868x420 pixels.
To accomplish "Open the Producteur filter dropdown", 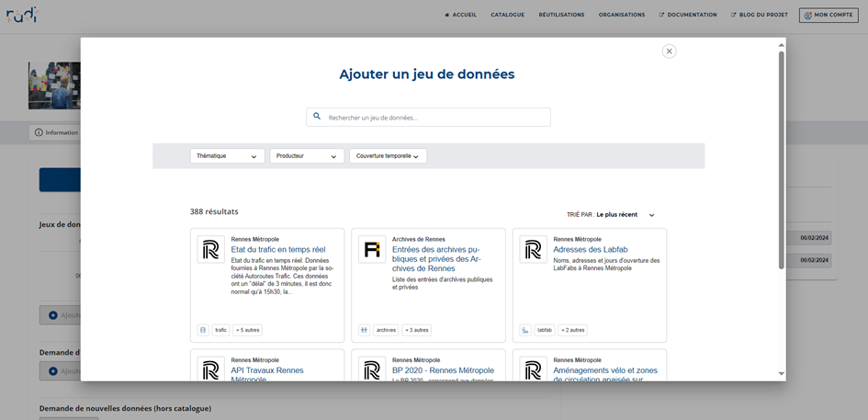I will coord(307,156).
